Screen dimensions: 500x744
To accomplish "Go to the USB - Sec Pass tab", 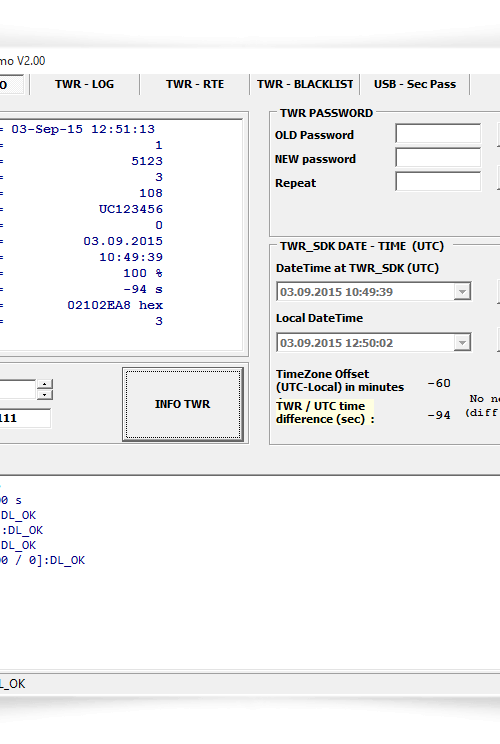I will tap(415, 84).
